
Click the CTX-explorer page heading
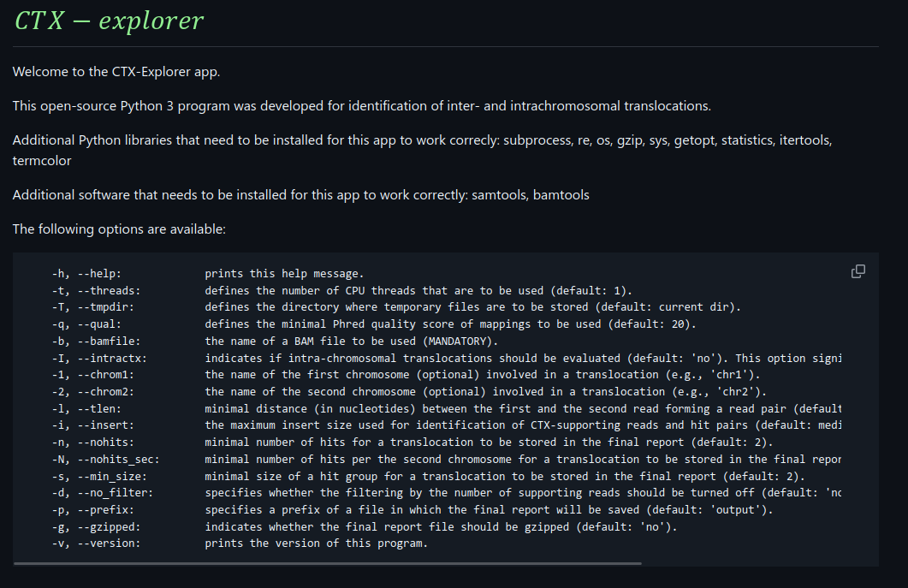pos(109,21)
